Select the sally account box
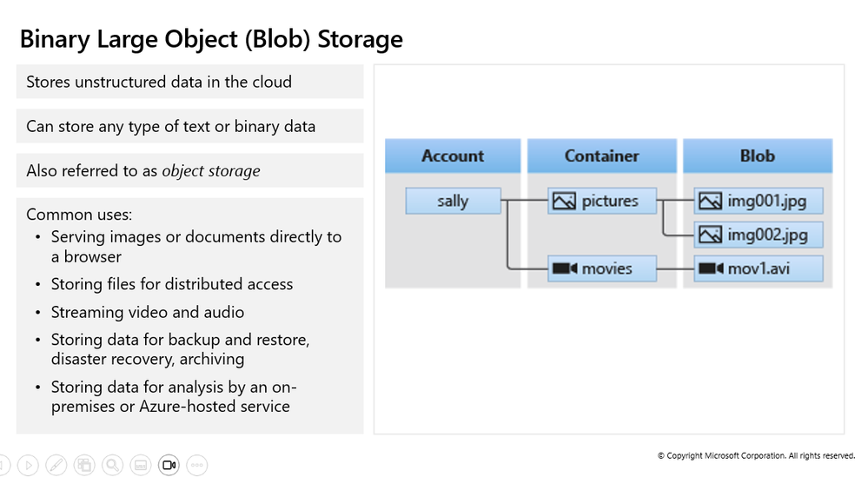 click(453, 202)
